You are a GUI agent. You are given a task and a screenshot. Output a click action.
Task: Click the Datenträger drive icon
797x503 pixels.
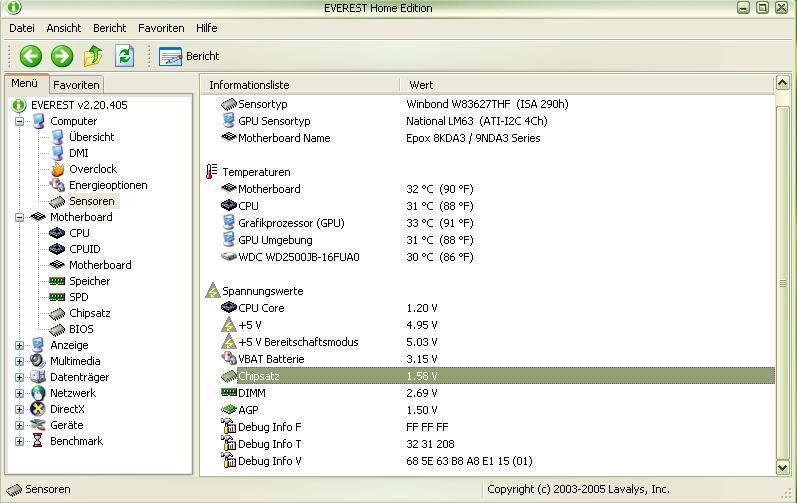coord(38,377)
